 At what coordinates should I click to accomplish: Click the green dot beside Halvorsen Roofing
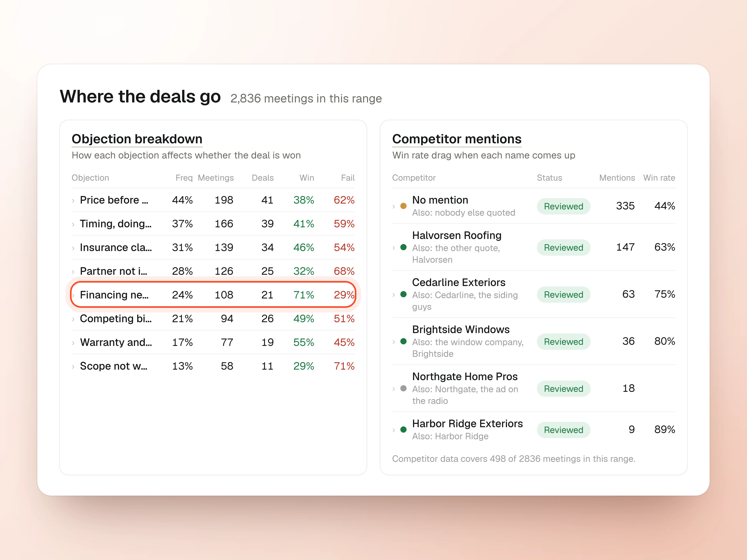pyautogui.click(x=403, y=247)
